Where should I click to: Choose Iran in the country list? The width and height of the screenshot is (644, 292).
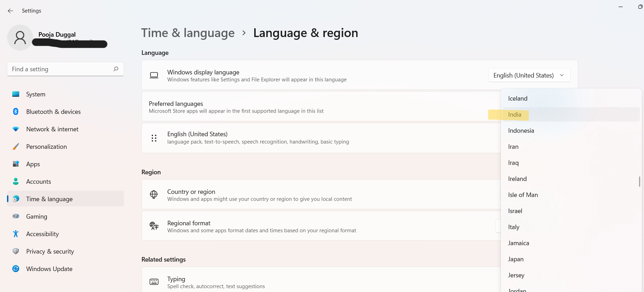pos(571,146)
